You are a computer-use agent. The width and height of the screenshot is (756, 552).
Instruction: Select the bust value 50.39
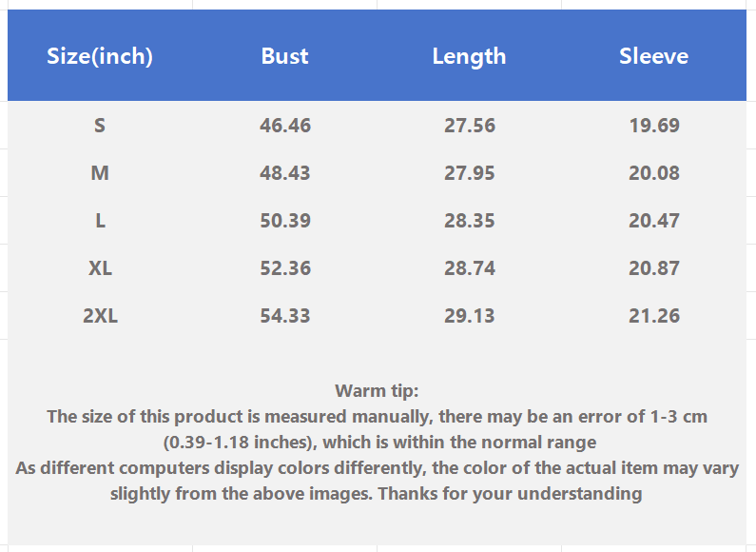coord(285,221)
